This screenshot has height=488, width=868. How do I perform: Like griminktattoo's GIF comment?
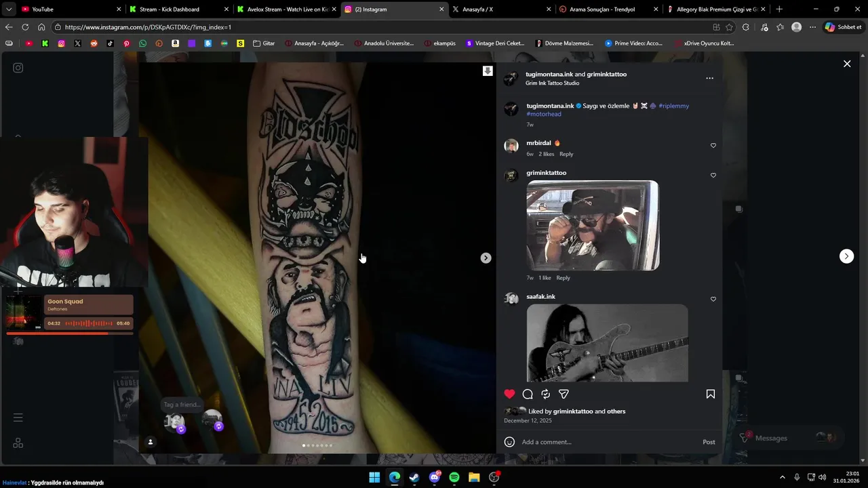(713, 176)
